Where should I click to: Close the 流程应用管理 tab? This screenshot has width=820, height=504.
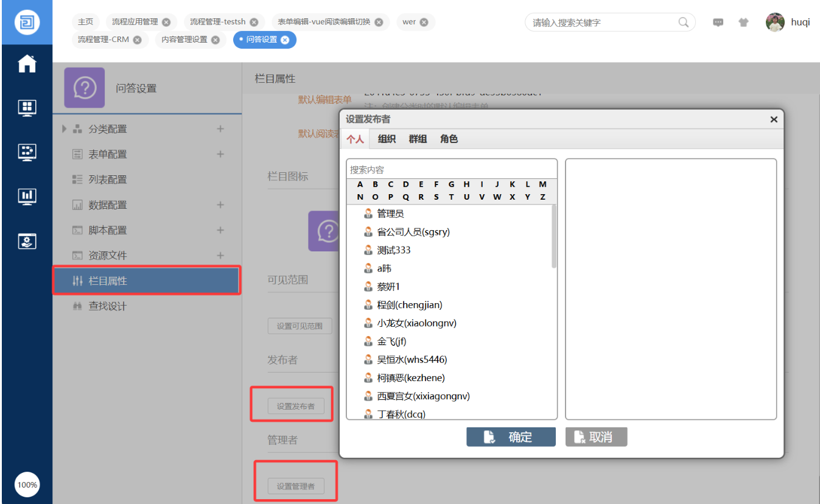tap(166, 22)
